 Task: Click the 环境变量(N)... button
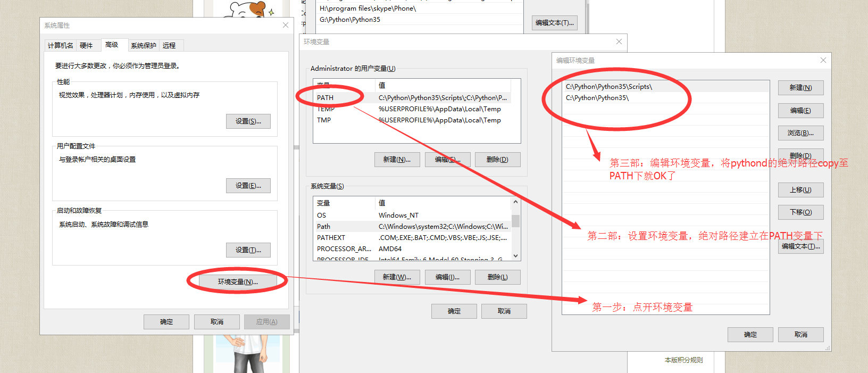238,281
